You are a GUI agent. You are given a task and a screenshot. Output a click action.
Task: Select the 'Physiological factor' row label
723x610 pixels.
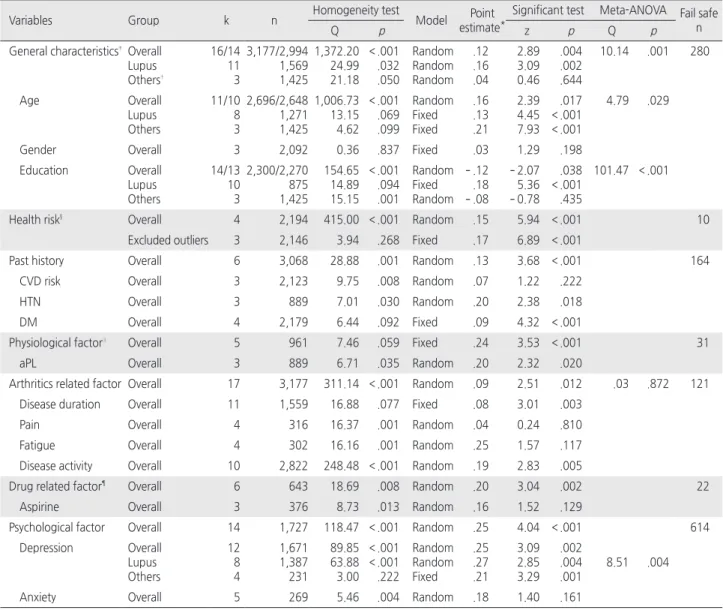[57, 343]
